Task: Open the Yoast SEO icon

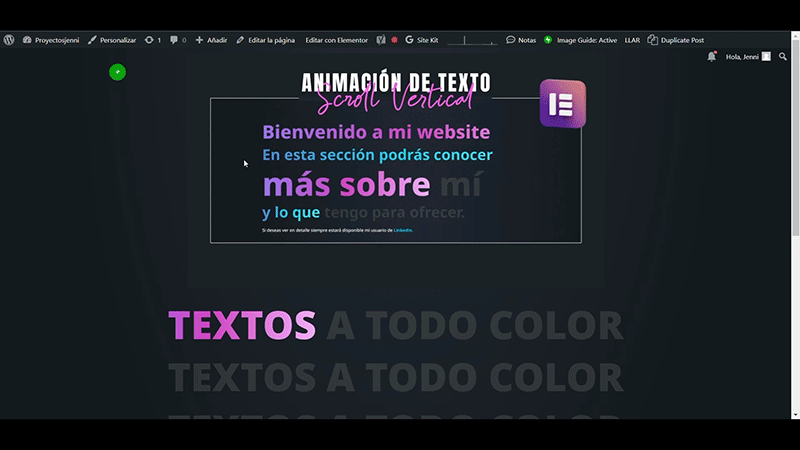Action: click(381, 40)
